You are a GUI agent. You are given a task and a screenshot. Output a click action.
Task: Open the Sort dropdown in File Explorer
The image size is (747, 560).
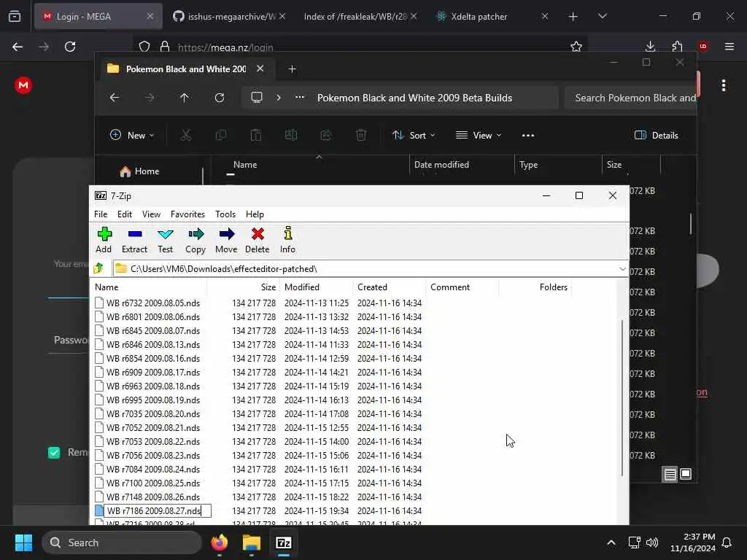[x=413, y=135]
